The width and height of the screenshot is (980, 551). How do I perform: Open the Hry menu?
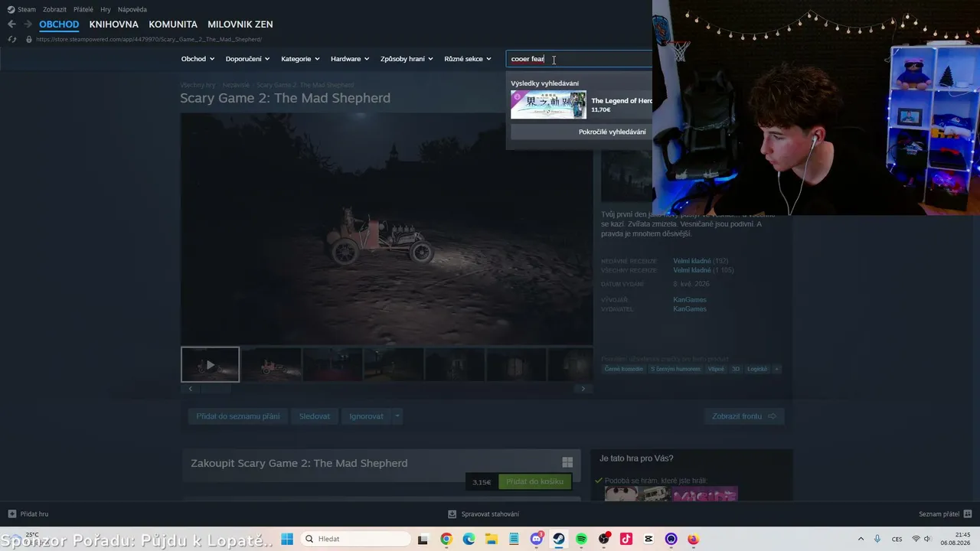(x=106, y=9)
